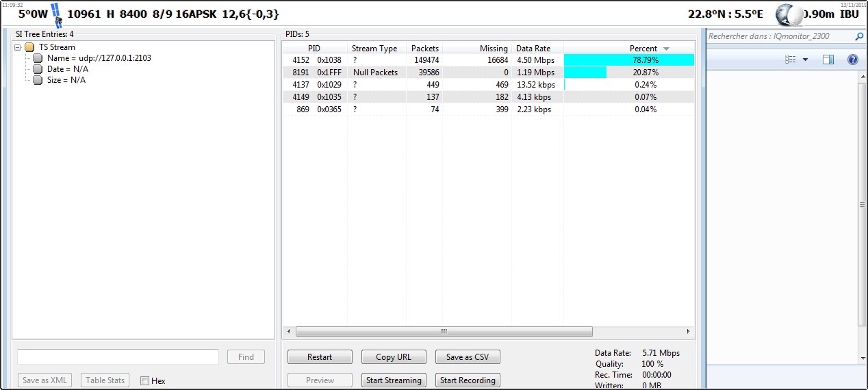The width and height of the screenshot is (868, 390).
Task: Collapse the TS Stream tree node
Action: click(x=18, y=47)
